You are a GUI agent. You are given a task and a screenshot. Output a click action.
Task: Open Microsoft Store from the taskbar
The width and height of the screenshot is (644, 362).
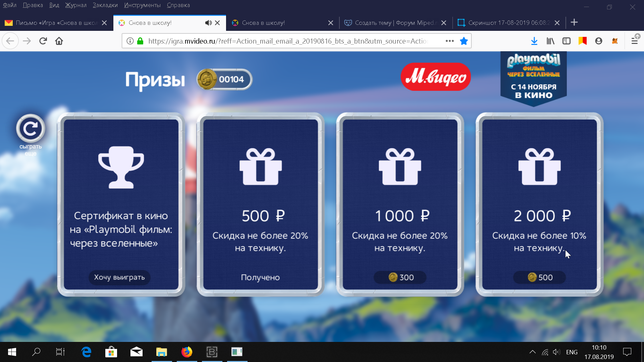(x=111, y=352)
